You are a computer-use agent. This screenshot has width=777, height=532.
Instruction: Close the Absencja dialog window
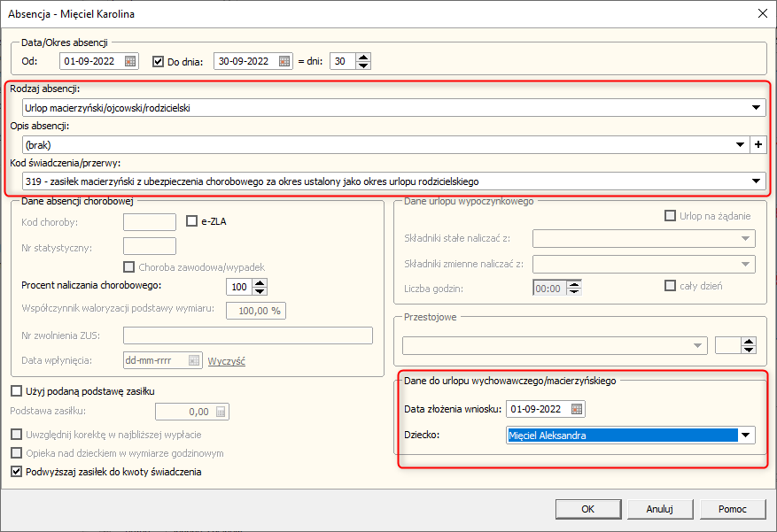(763, 14)
